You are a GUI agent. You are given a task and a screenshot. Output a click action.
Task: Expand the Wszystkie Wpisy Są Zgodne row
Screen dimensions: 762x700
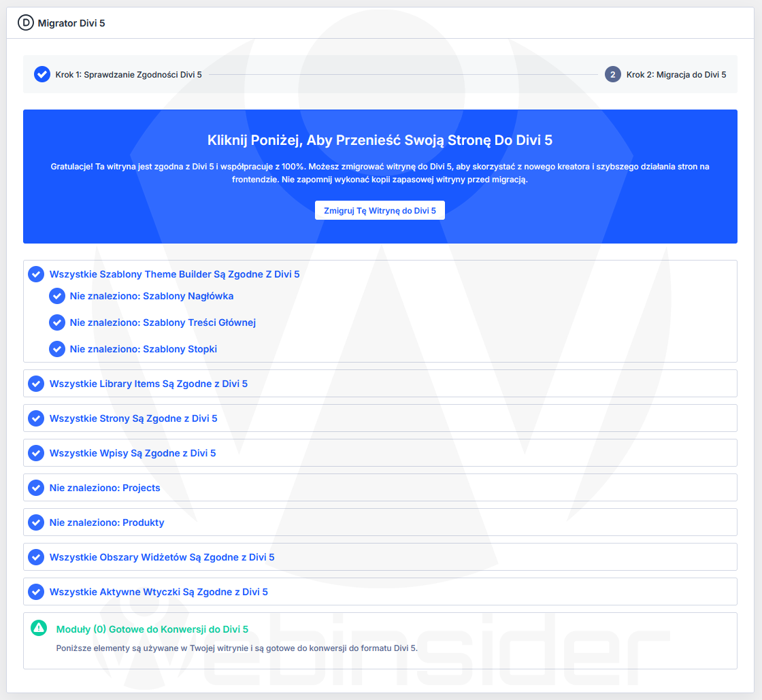(x=133, y=453)
